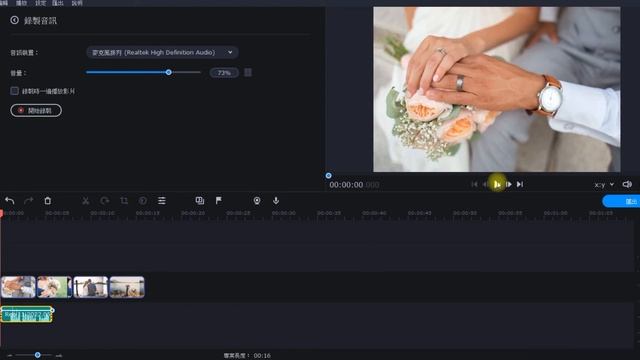This screenshot has height=360, width=640.
Task: Click the level meter icon beside 73%
Action: [248, 73]
